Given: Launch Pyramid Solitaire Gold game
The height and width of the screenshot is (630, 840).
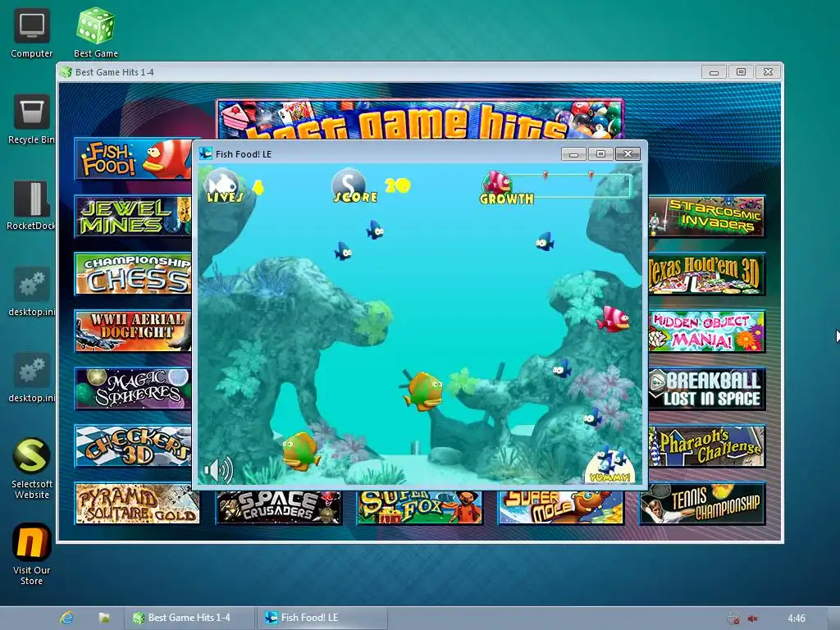Looking at the screenshot, I should point(137,504).
